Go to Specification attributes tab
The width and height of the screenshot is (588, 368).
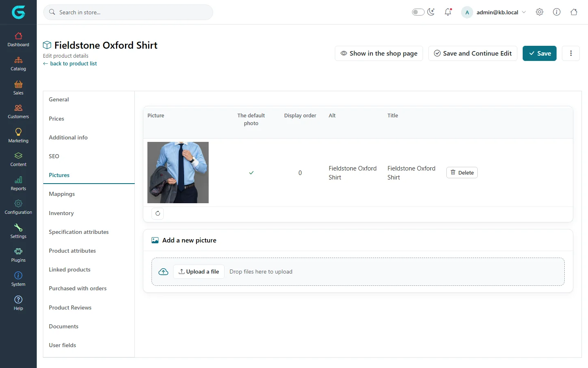click(89, 232)
